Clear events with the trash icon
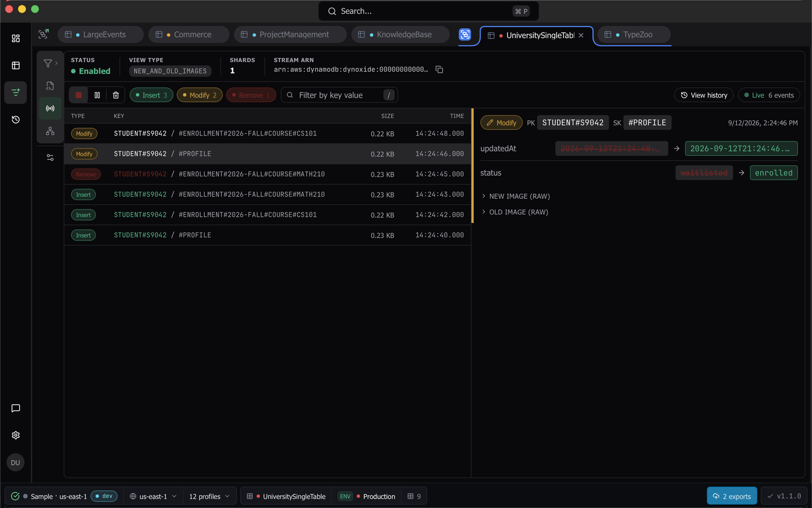812x508 pixels. coord(116,95)
